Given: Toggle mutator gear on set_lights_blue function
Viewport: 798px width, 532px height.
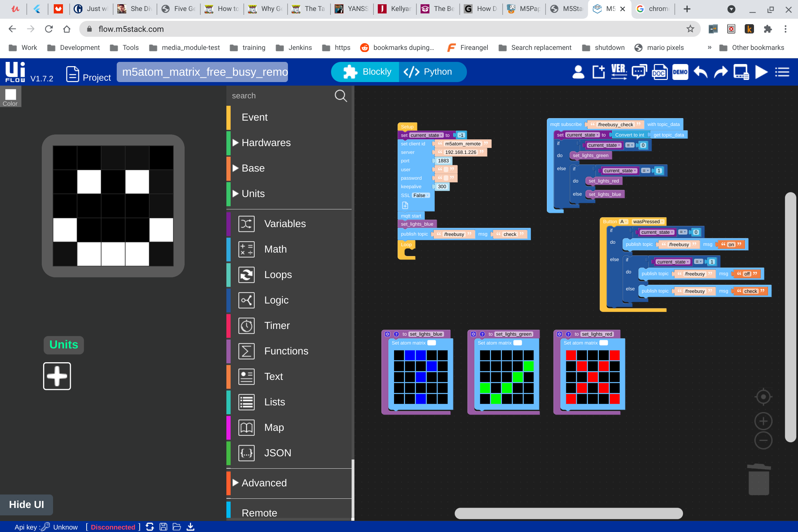Looking at the screenshot, I should [x=387, y=334].
